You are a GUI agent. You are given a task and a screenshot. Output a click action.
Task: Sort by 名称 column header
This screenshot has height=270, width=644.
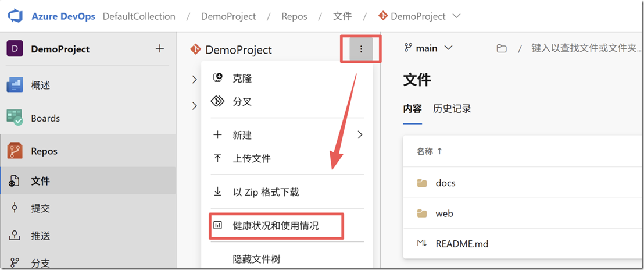(430, 151)
